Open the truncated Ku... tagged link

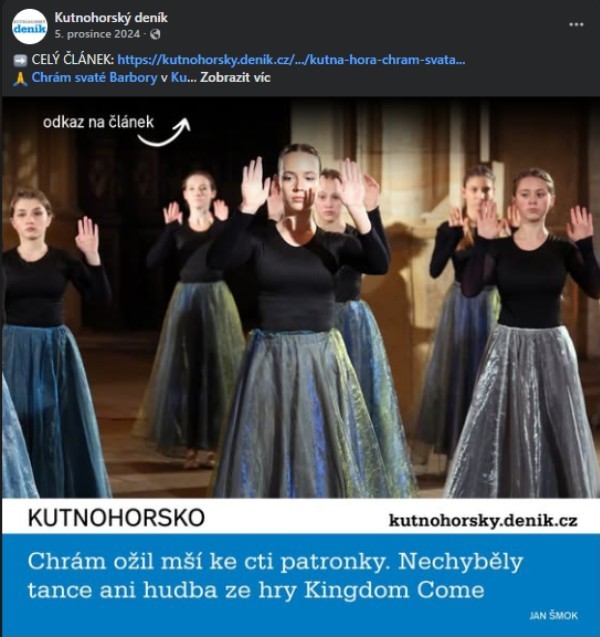pos(183,78)
